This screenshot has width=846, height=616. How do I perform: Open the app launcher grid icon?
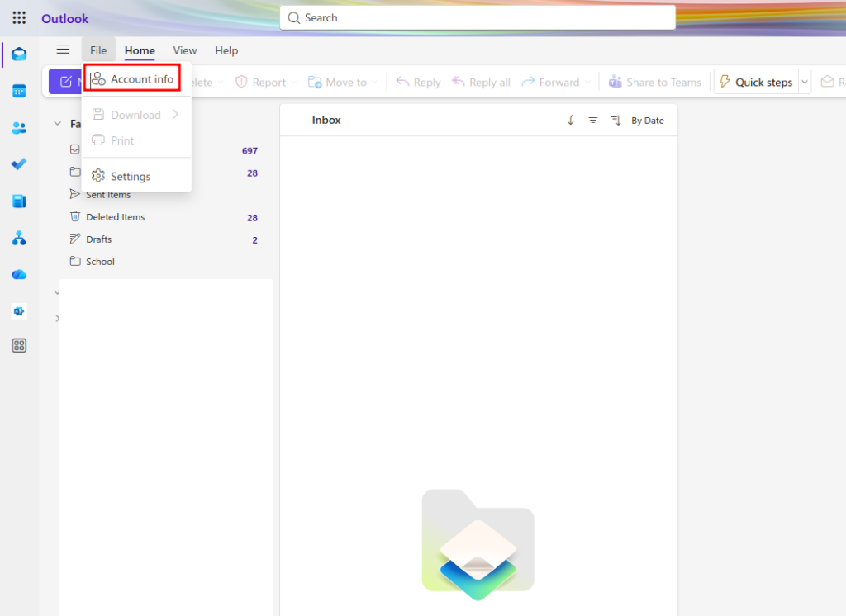click(x=19, y=18)
